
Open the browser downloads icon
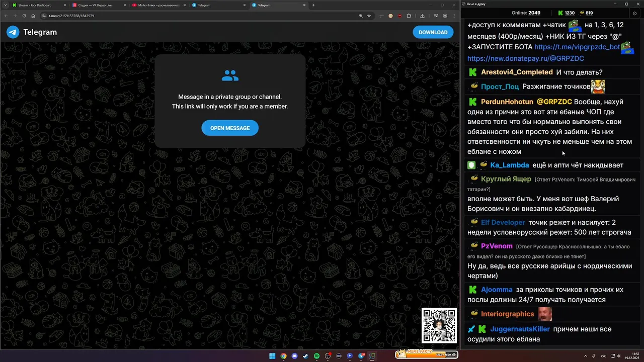tap(422, 16)
